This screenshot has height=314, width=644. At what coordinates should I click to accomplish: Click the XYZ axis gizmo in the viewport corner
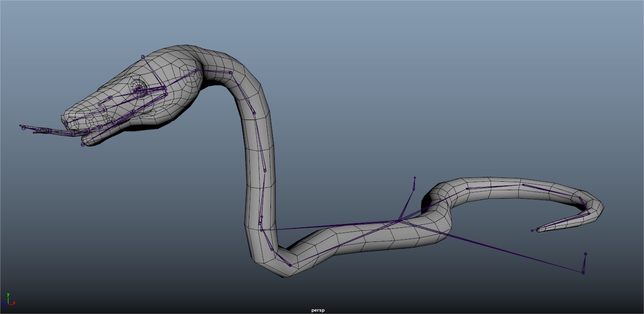point(8,300)
